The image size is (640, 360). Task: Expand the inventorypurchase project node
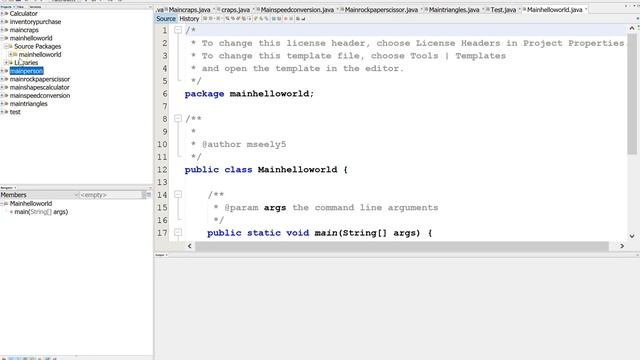[x=2, y=22]
